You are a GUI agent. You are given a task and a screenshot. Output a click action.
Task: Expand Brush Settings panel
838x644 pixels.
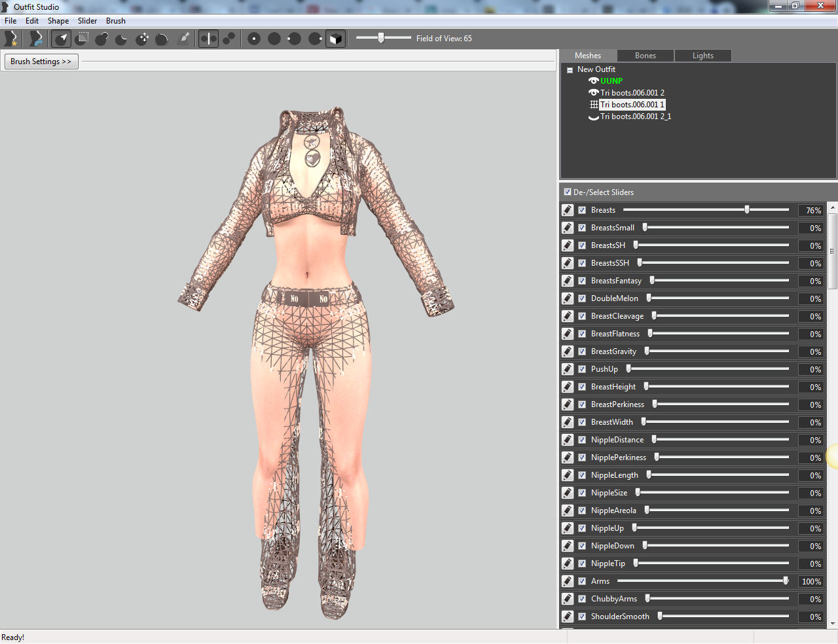[x=41, y=62]
